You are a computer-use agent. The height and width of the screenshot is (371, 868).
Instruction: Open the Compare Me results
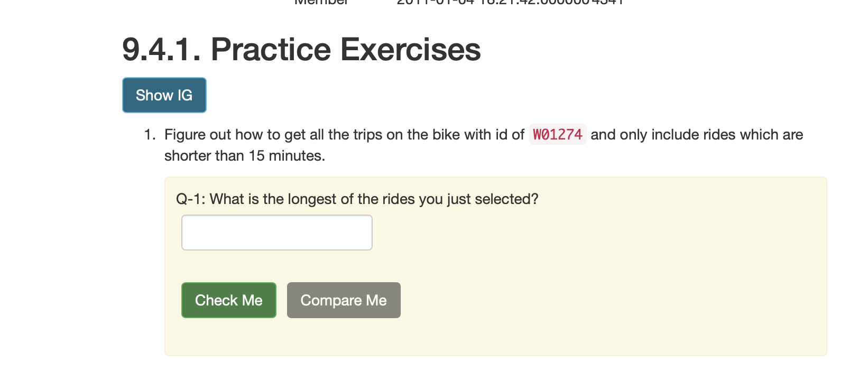(344, 300)
